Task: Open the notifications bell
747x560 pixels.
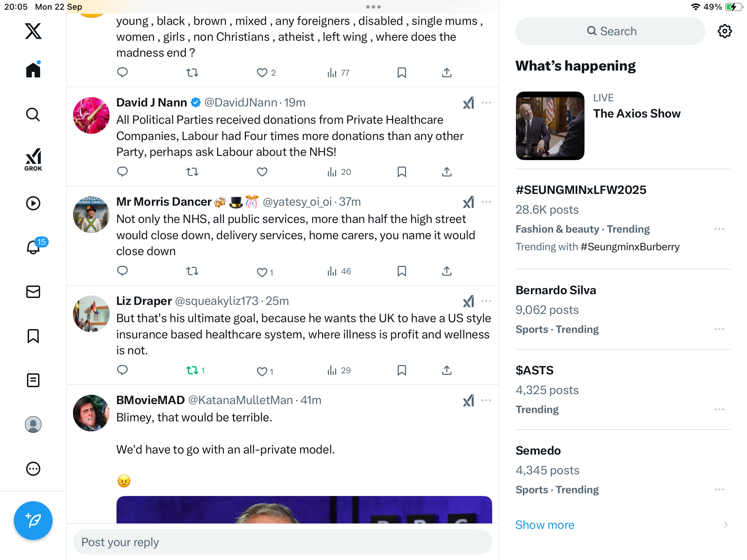Action: [x=33, y=248]
